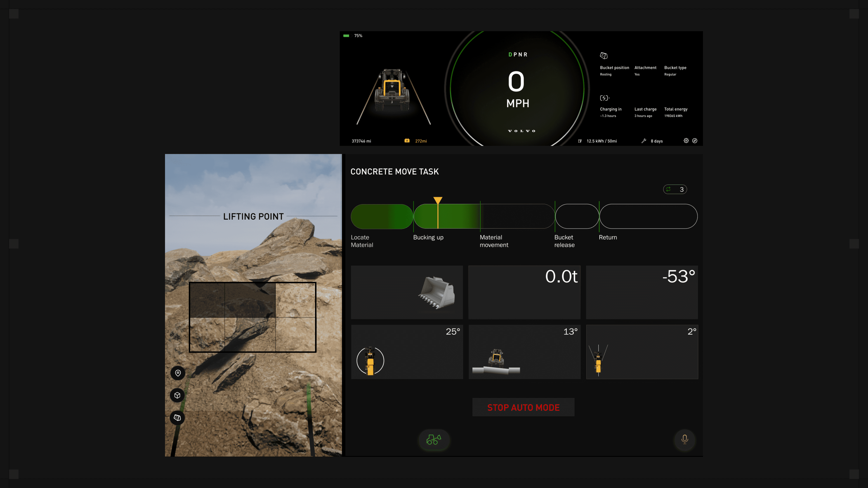
Task: Click the CONCRETE MOVE TASK title
Action: pos(395,172)
